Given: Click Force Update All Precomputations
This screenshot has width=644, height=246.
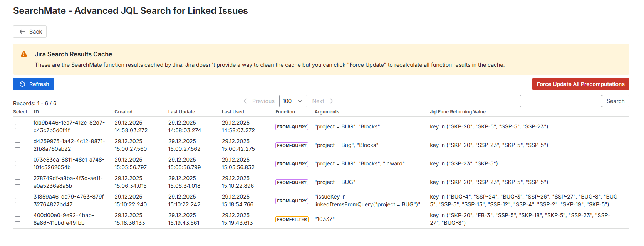Looking at the screenshot, I should pos(580,84).
